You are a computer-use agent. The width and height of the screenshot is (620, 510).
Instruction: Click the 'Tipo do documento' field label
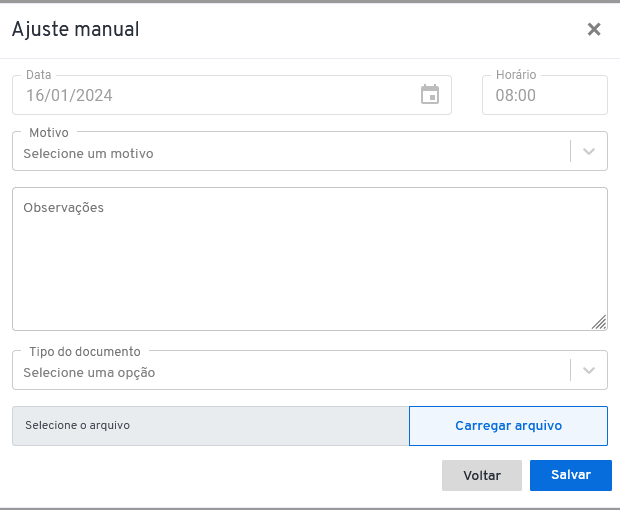[85, 351]
